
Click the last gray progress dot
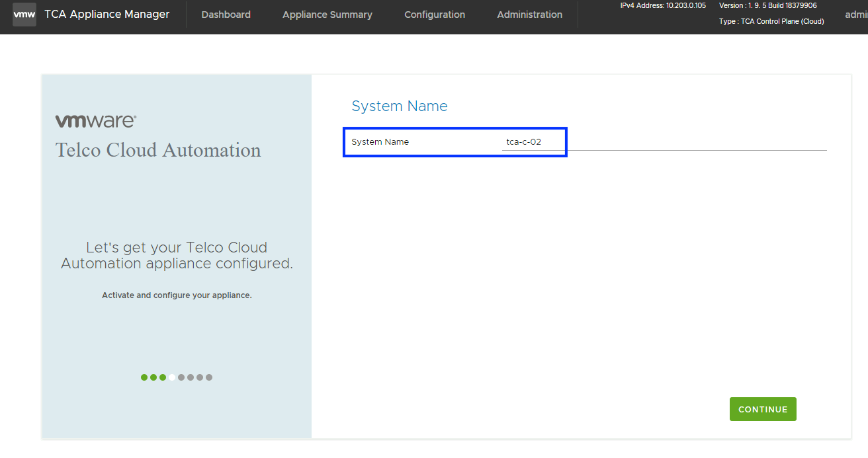click(x=209, y=377)
